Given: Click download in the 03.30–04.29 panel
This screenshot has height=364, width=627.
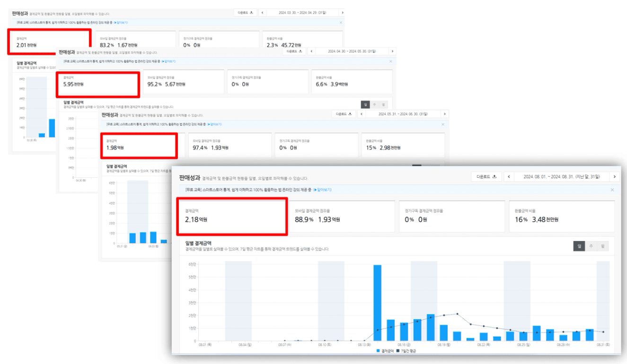Looking at the screenshot, I should (x=246, y=12).
